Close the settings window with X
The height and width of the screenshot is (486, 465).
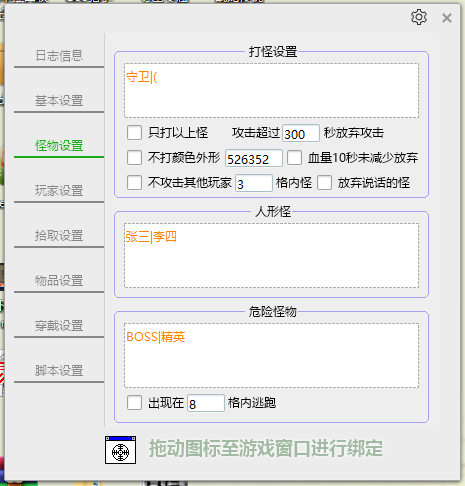tap(447, 18)
